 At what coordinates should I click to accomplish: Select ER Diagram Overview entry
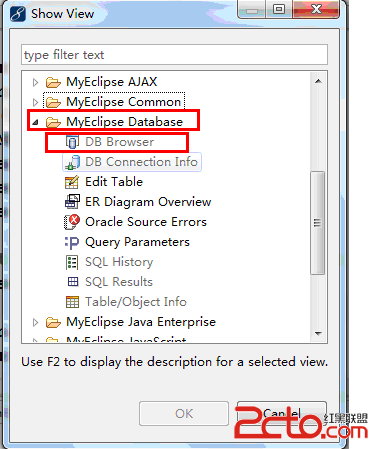[148, 202]
